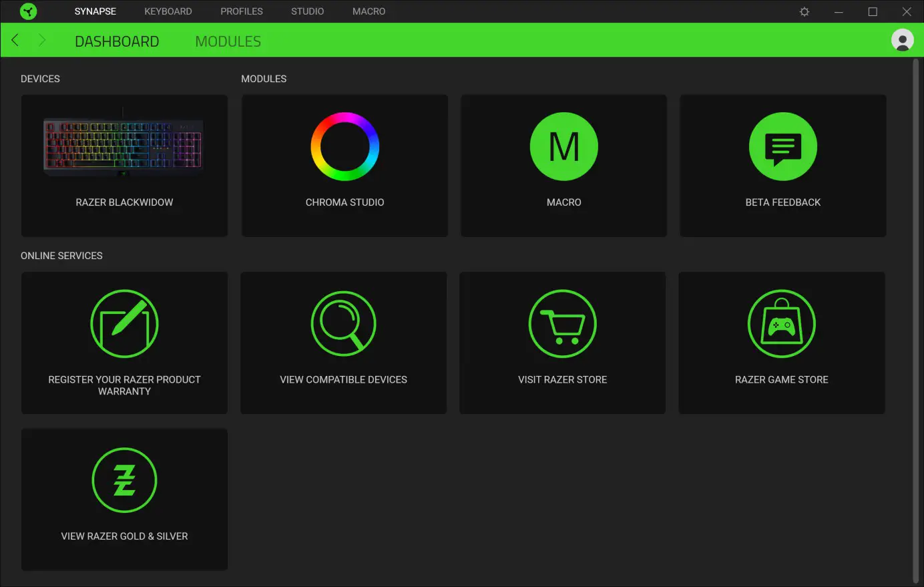Open the MACRO menu item
The image size is (924, 587).
(x=369, y=11)
